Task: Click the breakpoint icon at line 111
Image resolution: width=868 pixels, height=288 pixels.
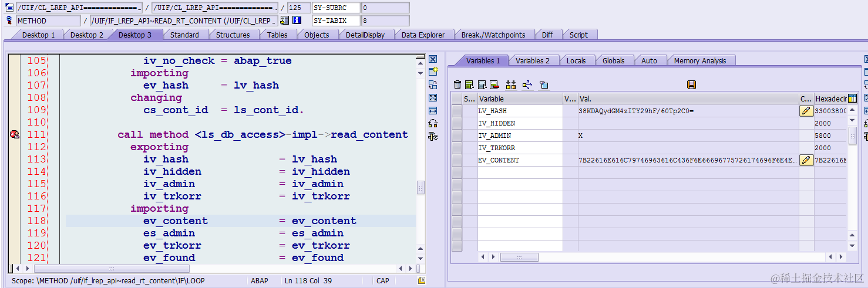Action: coord(15,135)
